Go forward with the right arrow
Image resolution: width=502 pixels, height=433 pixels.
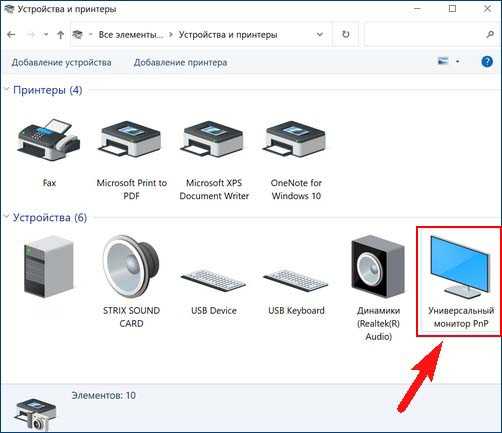(31, 34)
